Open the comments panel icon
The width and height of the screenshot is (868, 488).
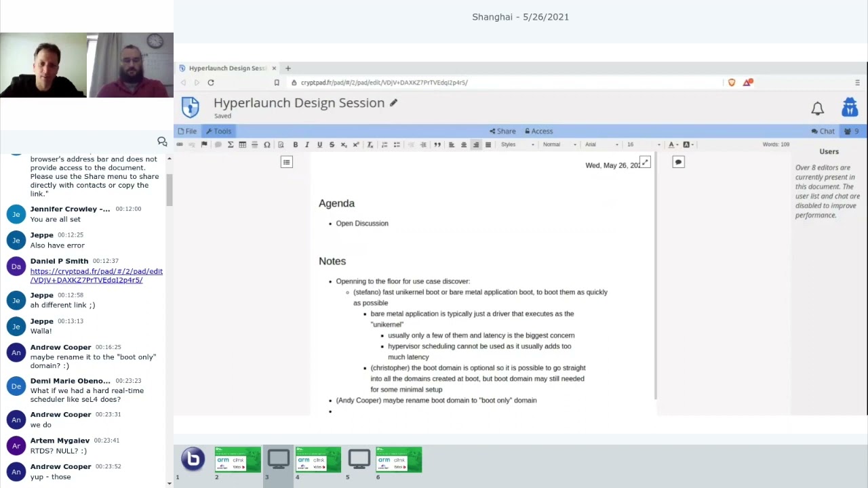(678, 162)
